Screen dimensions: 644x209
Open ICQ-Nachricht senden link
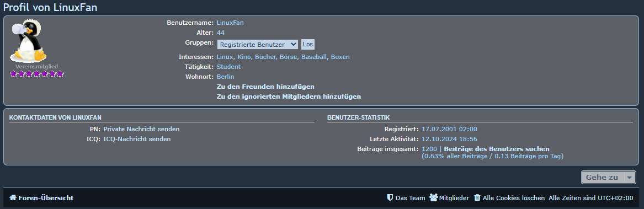click(x=137, y=139)
